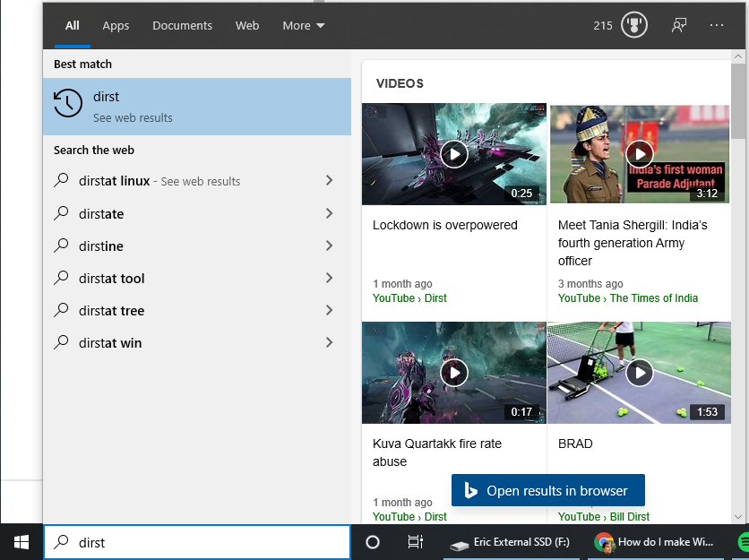749x560 pixels.
Task: Play the Kuva Quartakk fire rate video
Action: point(454,373)
